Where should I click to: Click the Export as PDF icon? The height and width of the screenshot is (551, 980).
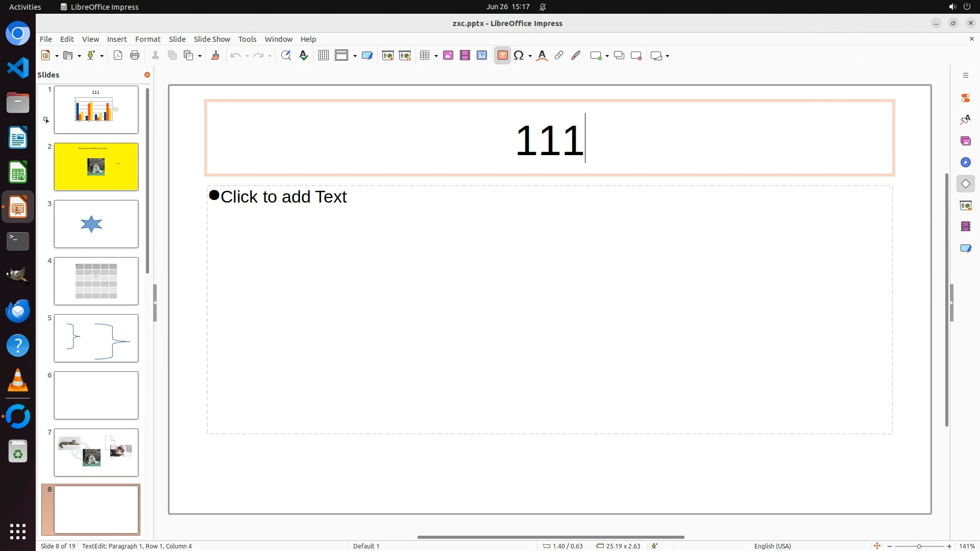[x=118, y=56]
